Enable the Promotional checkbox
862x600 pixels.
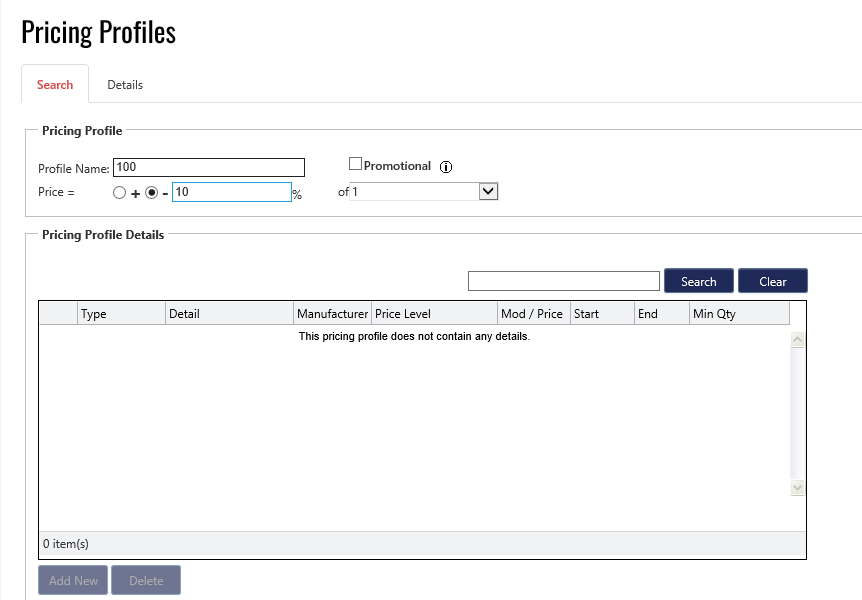pyautogui.click(x=355, y=164)
